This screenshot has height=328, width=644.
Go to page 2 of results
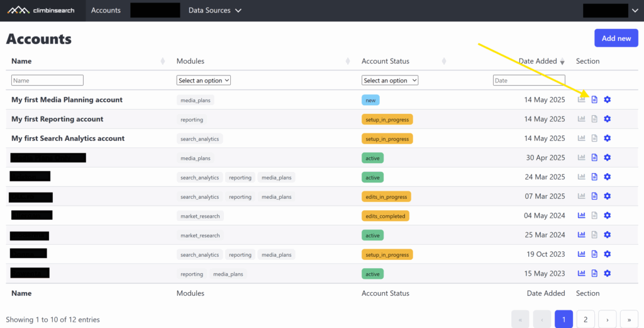[585, 320]
